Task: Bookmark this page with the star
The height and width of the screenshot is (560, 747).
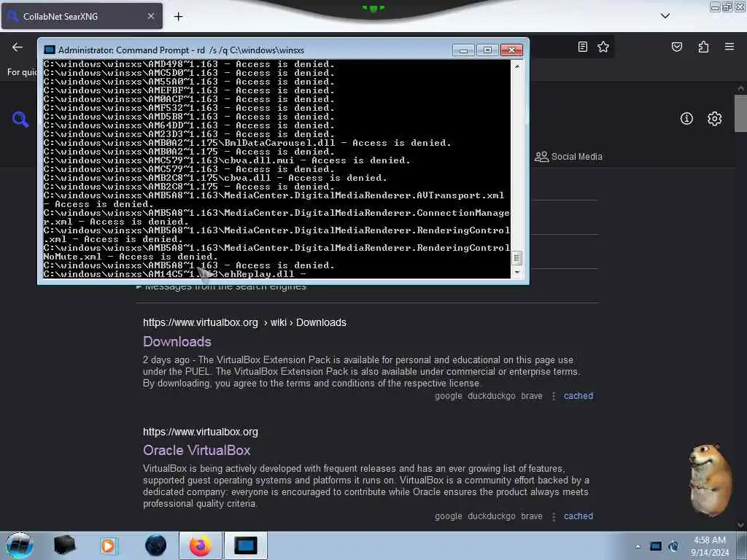Action: (x=603, y=47)
